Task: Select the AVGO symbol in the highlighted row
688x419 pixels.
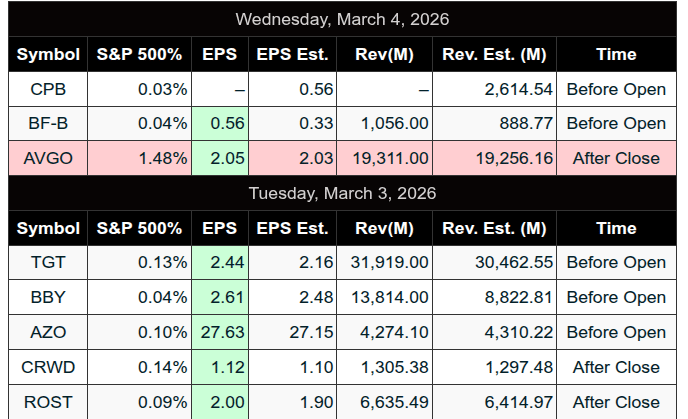Action: pos(48,158)
